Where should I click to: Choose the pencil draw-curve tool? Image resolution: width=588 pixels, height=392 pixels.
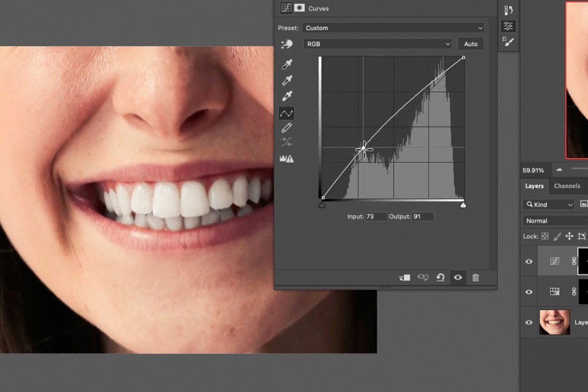pos(287,128)
